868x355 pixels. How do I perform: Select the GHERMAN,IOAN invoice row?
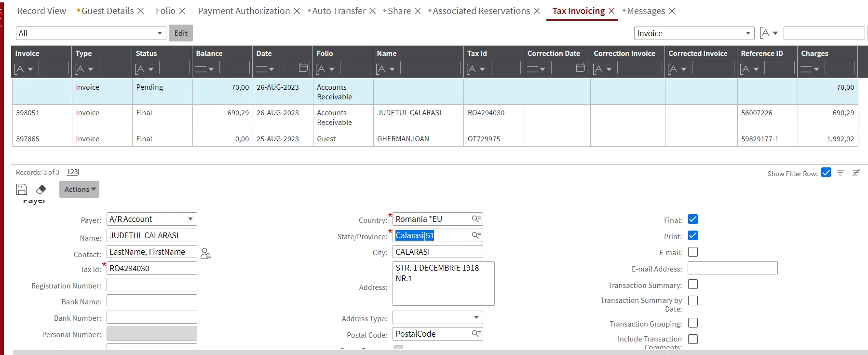pyautogui.click(x=434, y=138)
